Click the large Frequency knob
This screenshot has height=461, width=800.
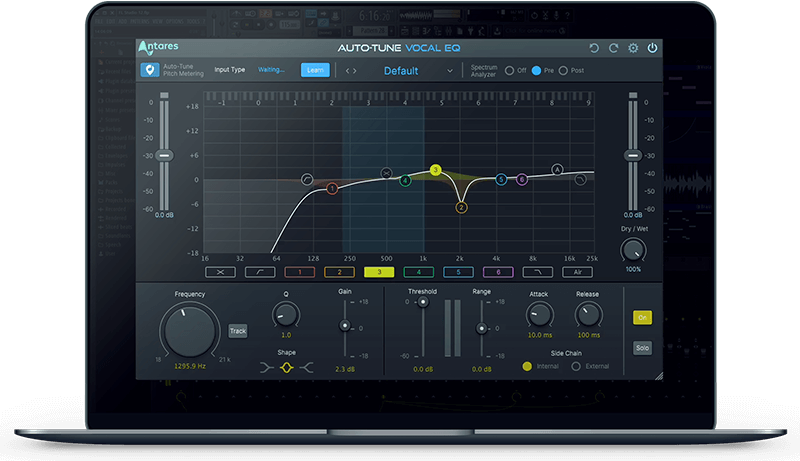click(x=189, y=331)
